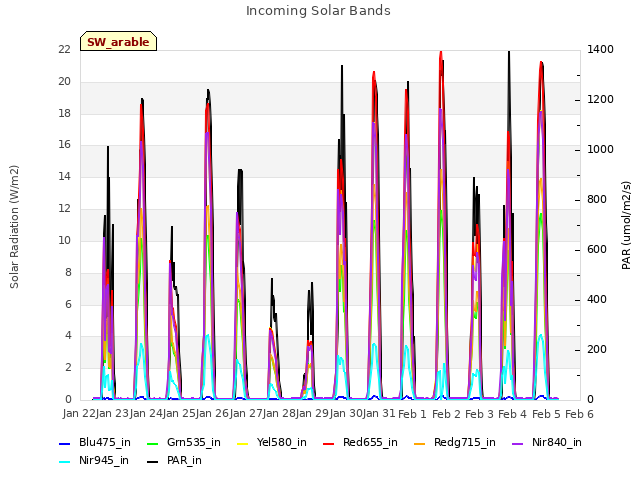Click the red Red655_in legend color marker
640x480 pixels.
pos(329,444)
